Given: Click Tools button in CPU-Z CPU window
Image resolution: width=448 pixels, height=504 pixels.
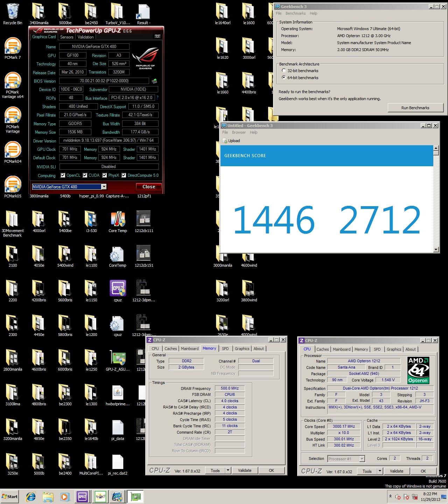Looking at the screenshot, I should click(x=367, y=471).
